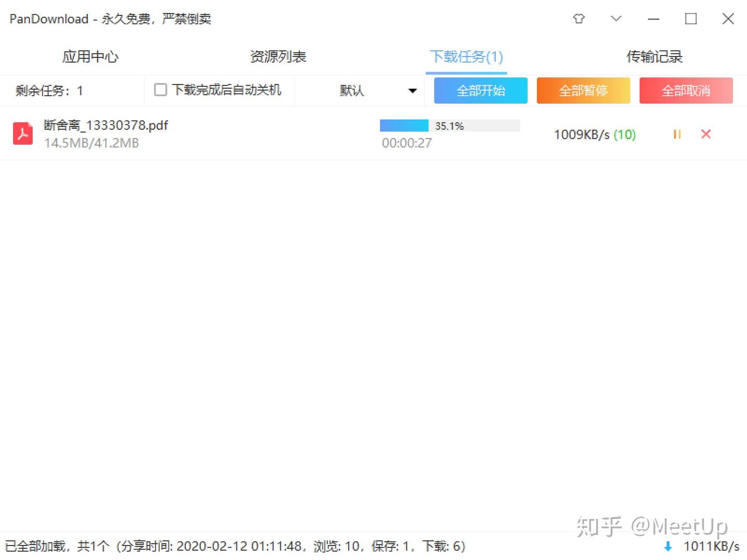Minimize the PanDownload window
This screenshot has height=560, width=747.
(654, 19)
